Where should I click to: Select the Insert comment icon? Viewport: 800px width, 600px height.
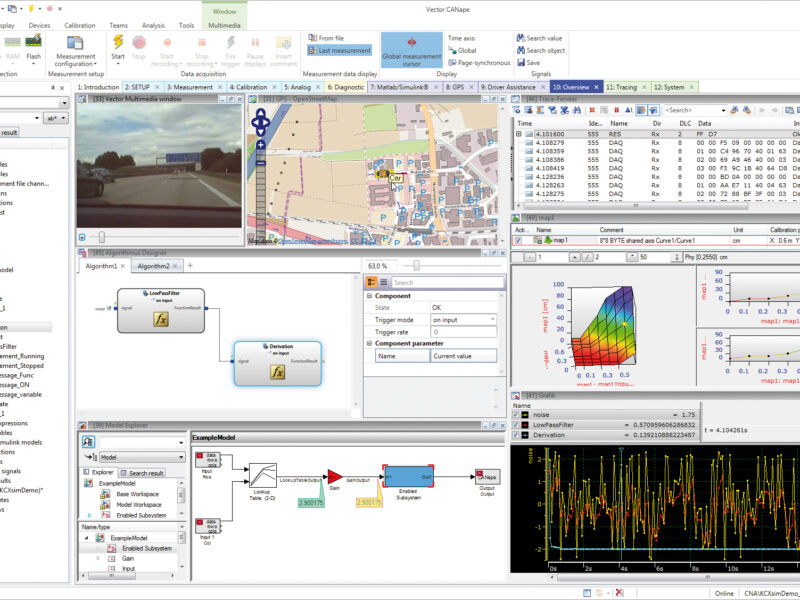click(283, 44)
